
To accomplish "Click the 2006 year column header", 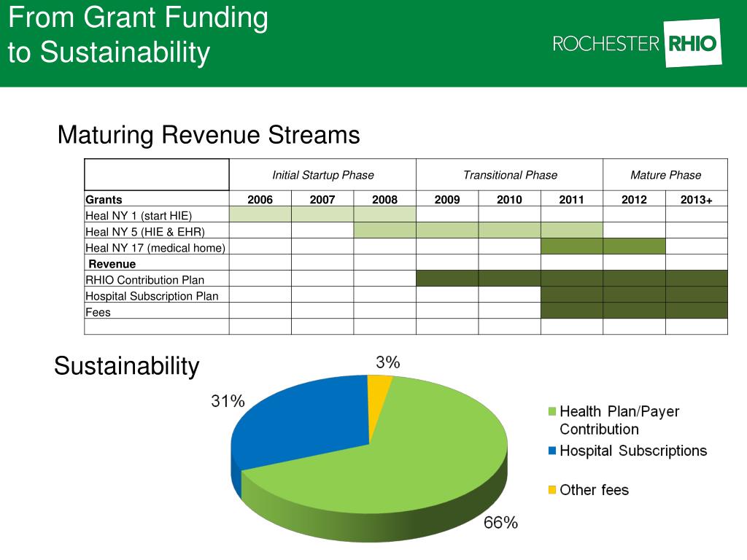I will click(x=260, y=199).
